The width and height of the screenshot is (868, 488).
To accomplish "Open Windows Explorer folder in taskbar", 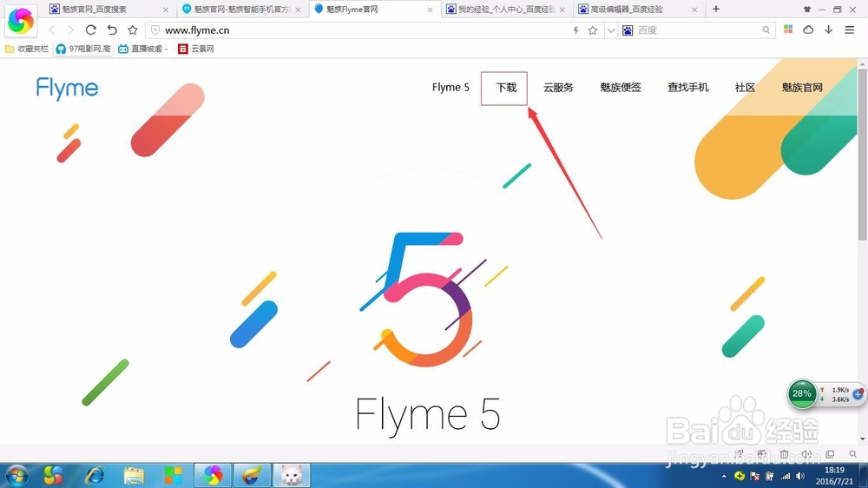I will (x=134, y=475).
